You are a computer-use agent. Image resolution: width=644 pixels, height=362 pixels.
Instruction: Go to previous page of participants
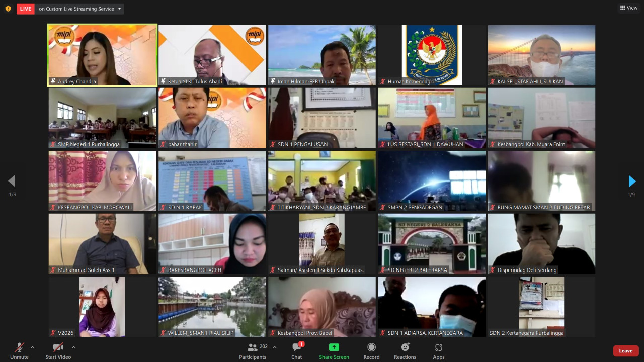(12, 181)
